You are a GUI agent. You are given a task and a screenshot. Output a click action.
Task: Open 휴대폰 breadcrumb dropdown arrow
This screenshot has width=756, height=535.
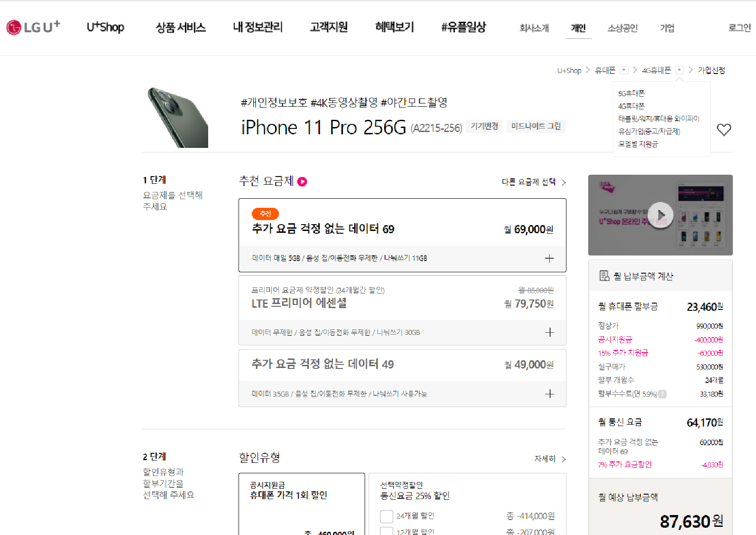(624, 70)
